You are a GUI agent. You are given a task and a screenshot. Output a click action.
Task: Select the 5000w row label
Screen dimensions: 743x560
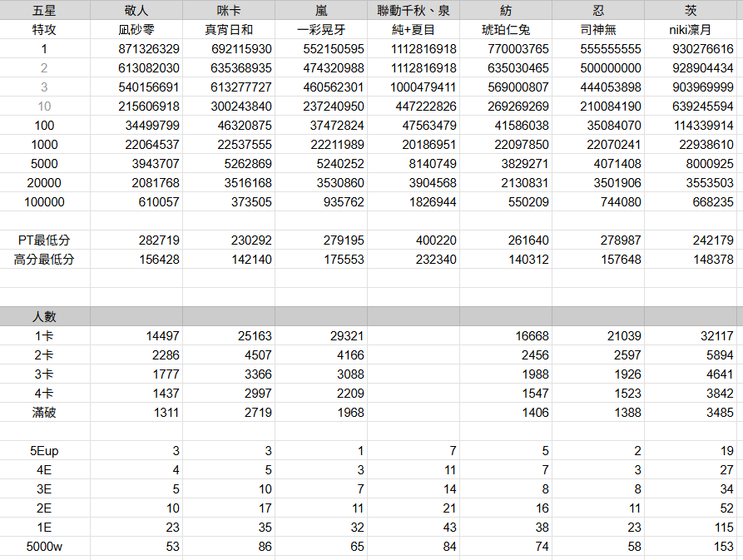[x=44, y=547]
